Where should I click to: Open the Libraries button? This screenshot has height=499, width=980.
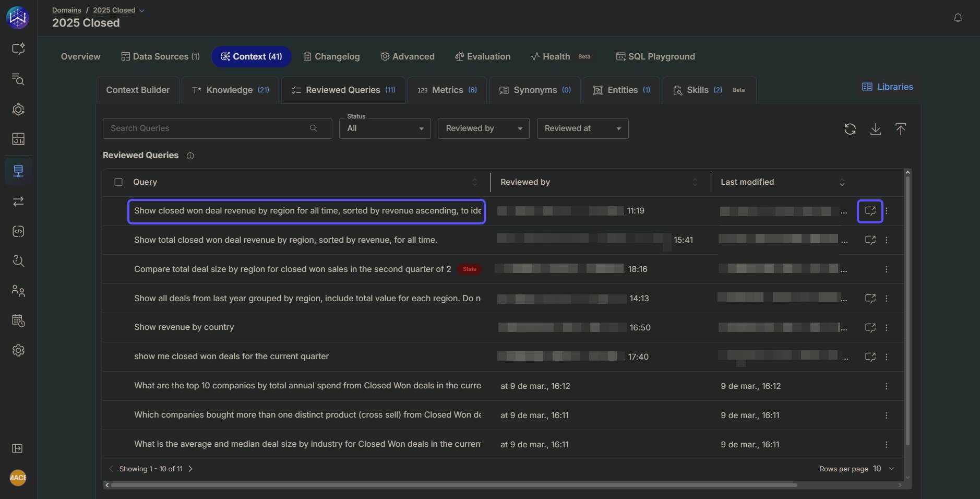pyautogui.click(x=888, y=87)
